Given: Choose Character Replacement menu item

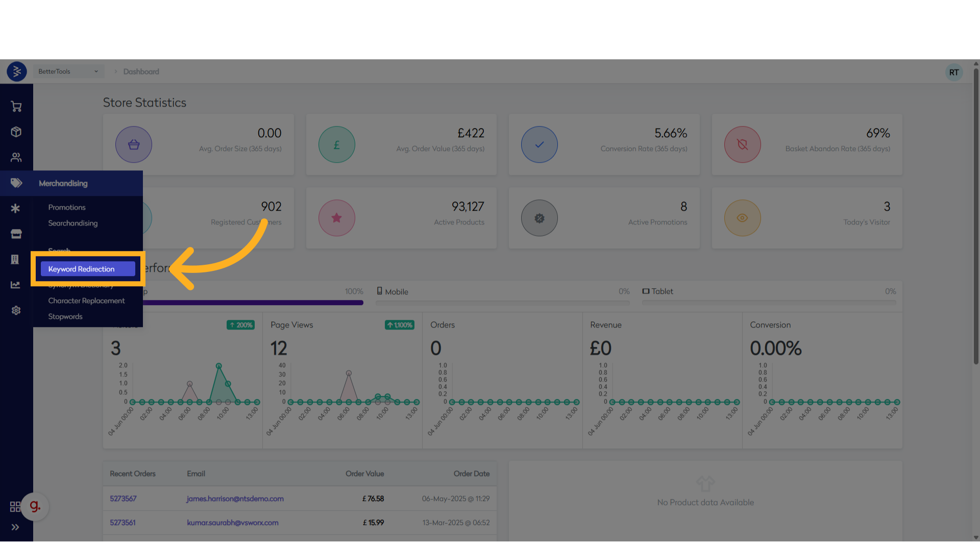Looking at the screenshot, I should click(x=86, y=300).
